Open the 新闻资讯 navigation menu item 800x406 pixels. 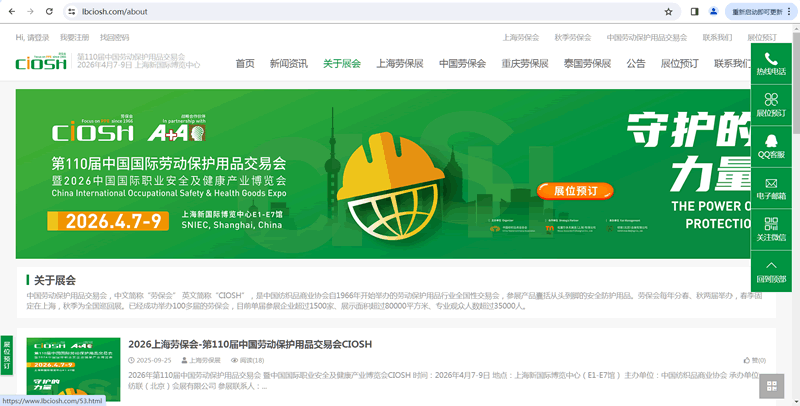288,63
